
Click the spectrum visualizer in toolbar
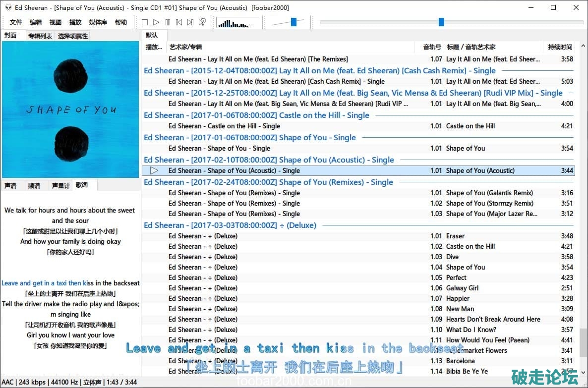(237, 23)
